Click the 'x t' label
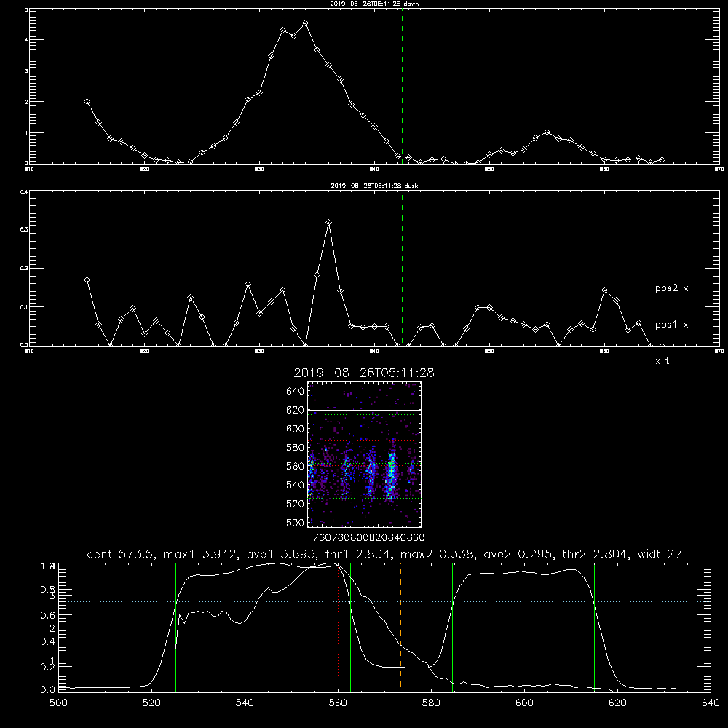The width and height of the screenshot is (728, 728). point(662,361)
